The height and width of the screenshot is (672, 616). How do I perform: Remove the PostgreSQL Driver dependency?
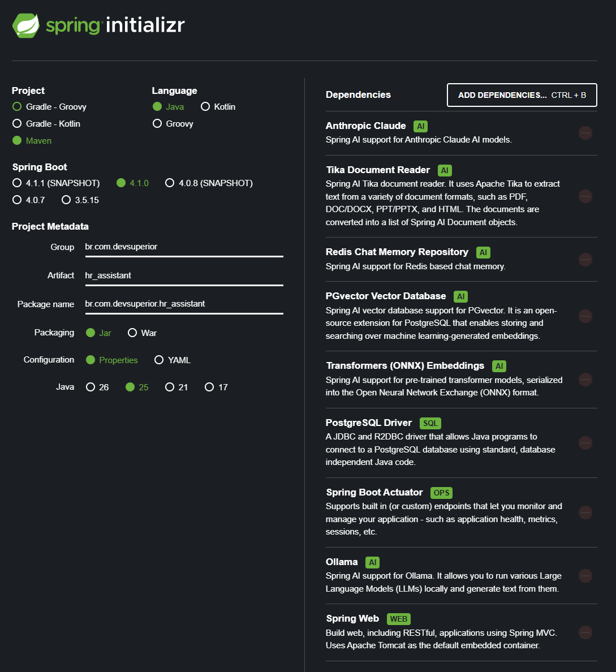click(585, 443)
